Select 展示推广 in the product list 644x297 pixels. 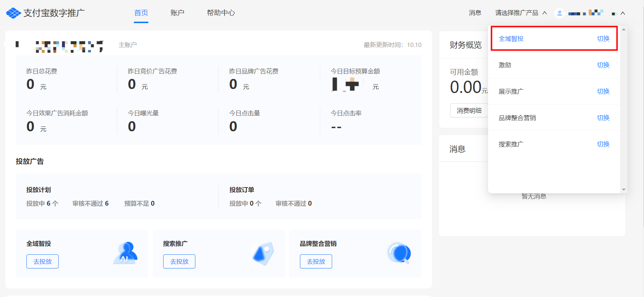point(511,91)
